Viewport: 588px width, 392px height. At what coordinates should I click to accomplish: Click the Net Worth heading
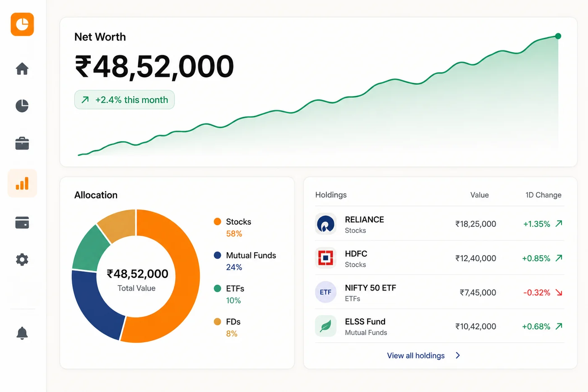100,37
